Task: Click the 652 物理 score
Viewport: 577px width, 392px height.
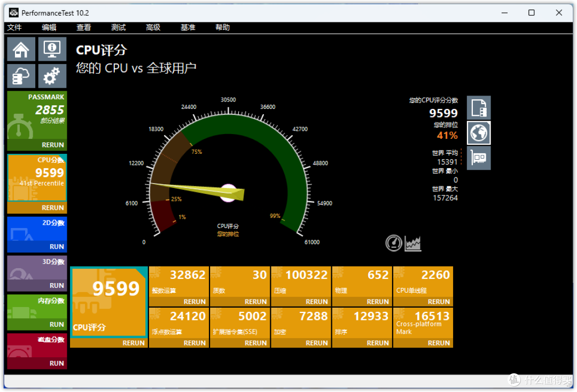Action: tap(378, 275)
